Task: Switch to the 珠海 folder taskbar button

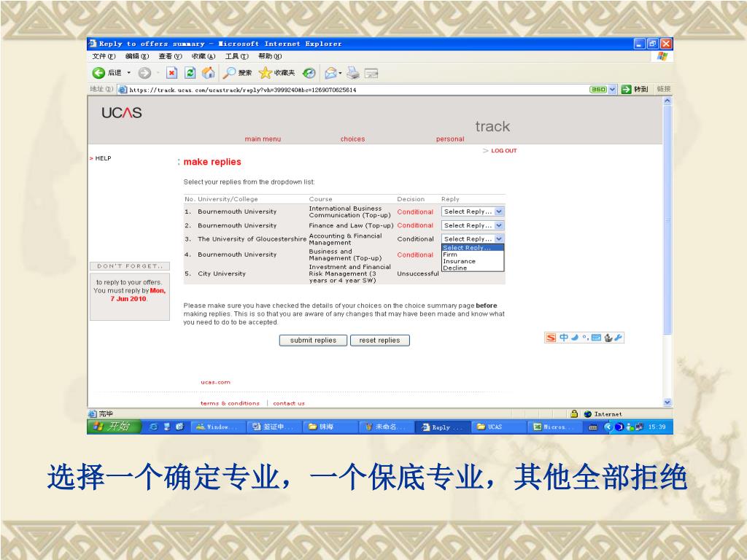Action: [x=329, y=427]
